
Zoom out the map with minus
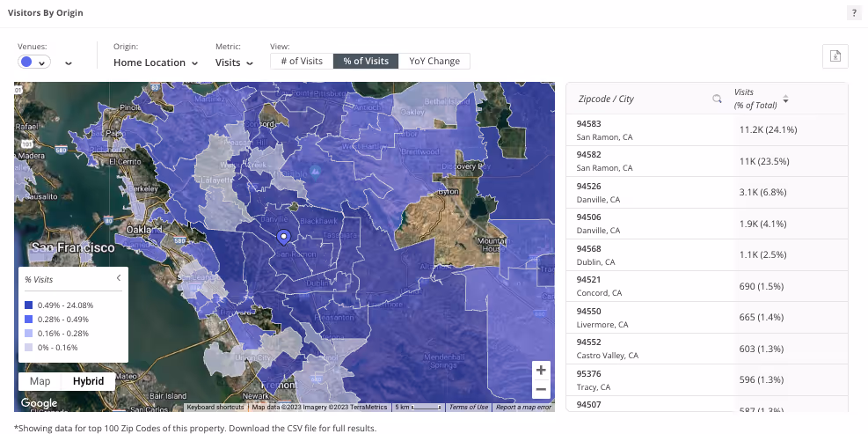541,389
